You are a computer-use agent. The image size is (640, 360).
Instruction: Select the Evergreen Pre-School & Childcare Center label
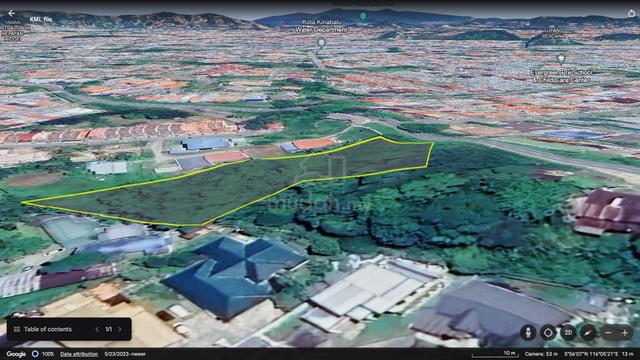click(561, 76)
